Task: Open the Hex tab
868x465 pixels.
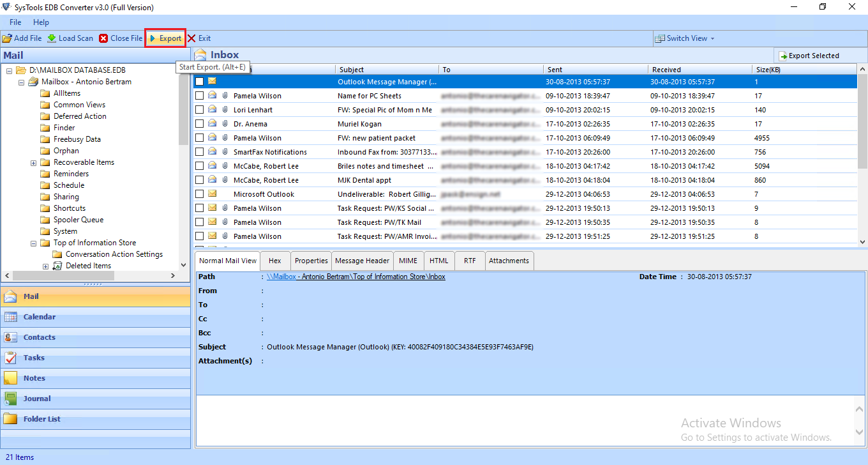Action: click(x=275, y=261)
